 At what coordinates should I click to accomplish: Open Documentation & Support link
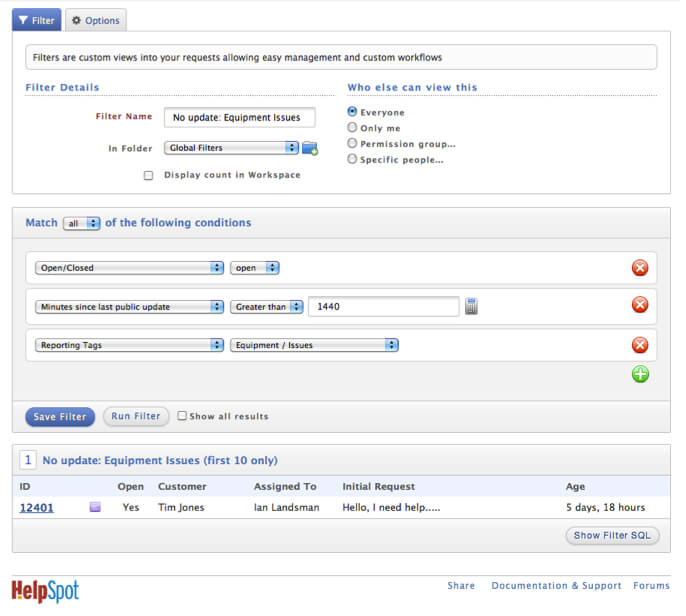click(x=556, y=585)
